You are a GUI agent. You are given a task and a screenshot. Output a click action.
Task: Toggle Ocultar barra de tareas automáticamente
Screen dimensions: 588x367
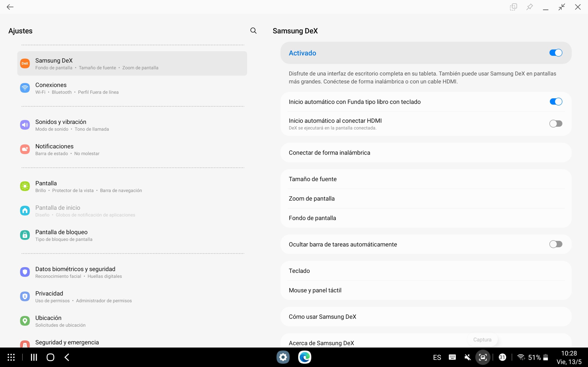click(555, 244)
